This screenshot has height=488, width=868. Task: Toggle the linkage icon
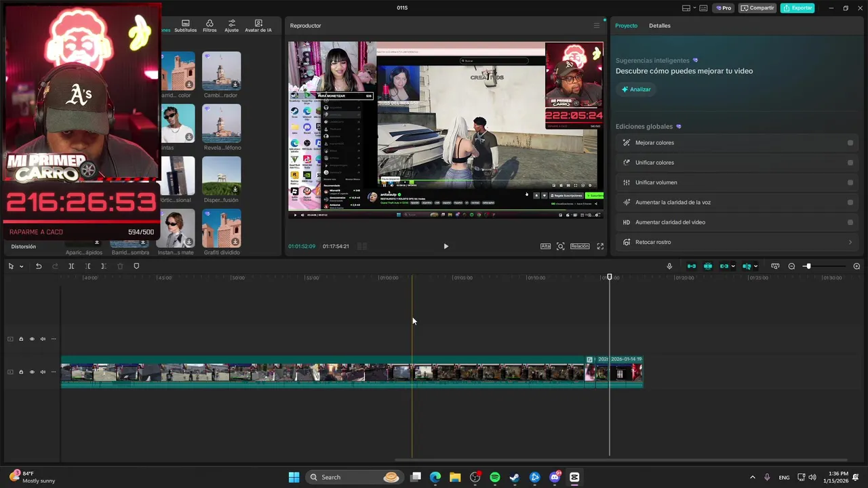724,266
